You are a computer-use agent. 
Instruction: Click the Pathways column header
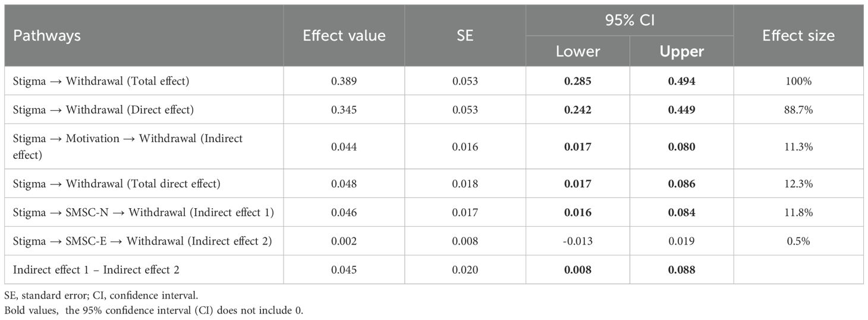point(47,36)
